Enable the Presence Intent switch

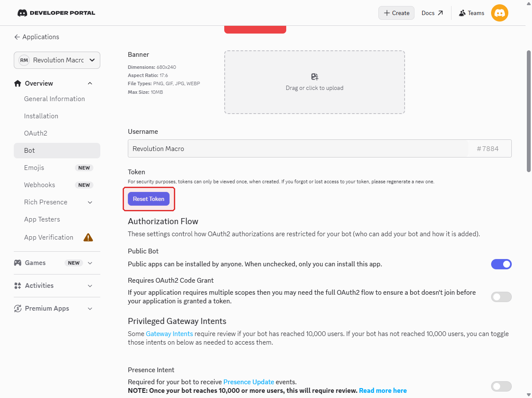tap(501, 386)
